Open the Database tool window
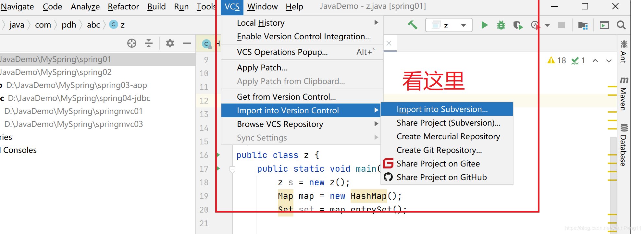This screenshot has height=234, width=644. click(x=623, y=145)
